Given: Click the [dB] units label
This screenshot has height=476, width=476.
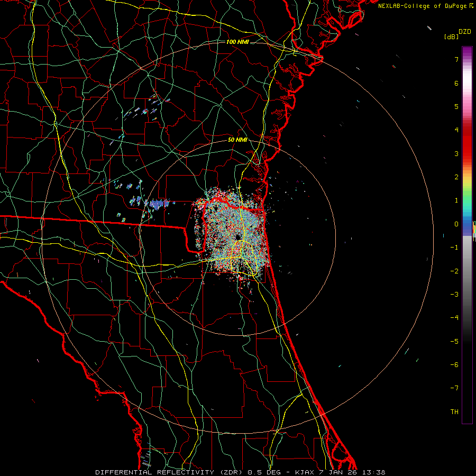Looking at the screenshot, I should [451, 37].
